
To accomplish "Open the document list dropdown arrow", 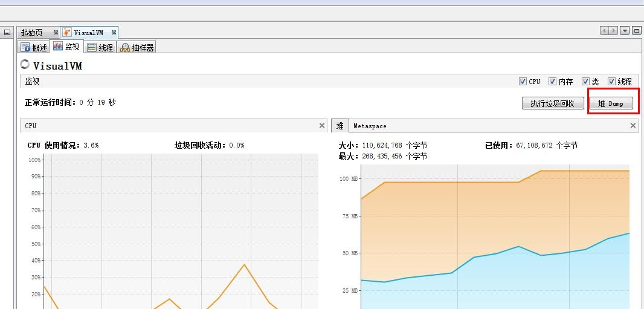I will (x=625, y=31).
